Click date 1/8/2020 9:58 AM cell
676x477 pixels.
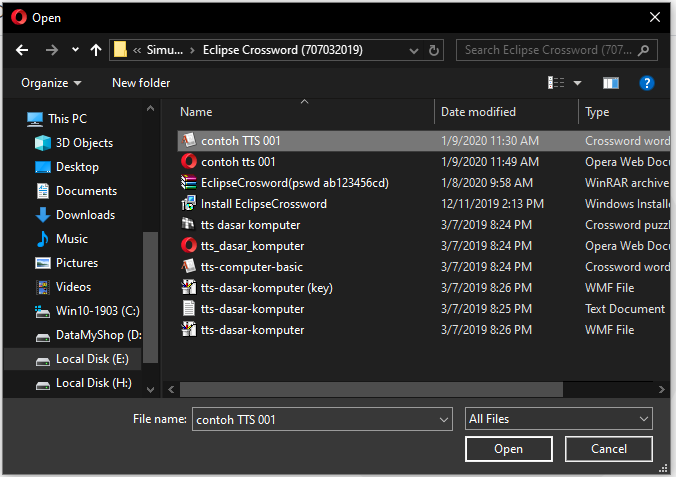tap(487, 183)
